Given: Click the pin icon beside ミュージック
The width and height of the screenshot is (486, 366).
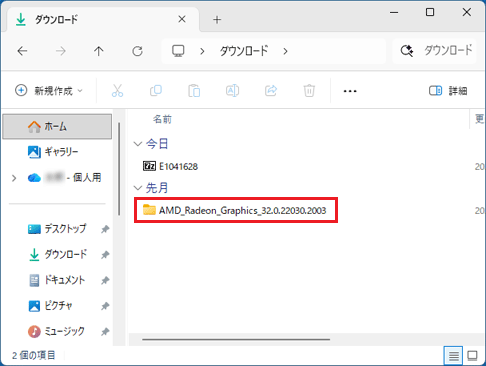Looking at the screenshot, I should [105, 332].
